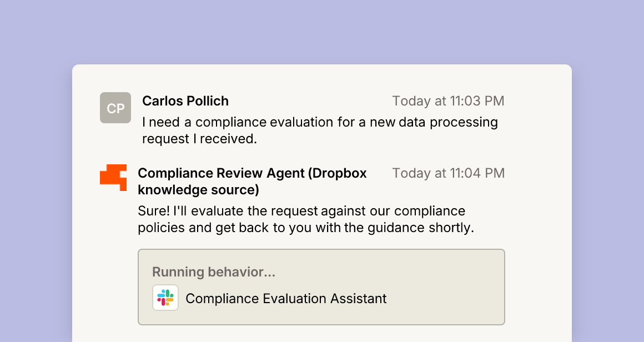Click the 11:03 PM message timestamp
Viewport: 644px width, 342px height.
click(x=448, y=101)
